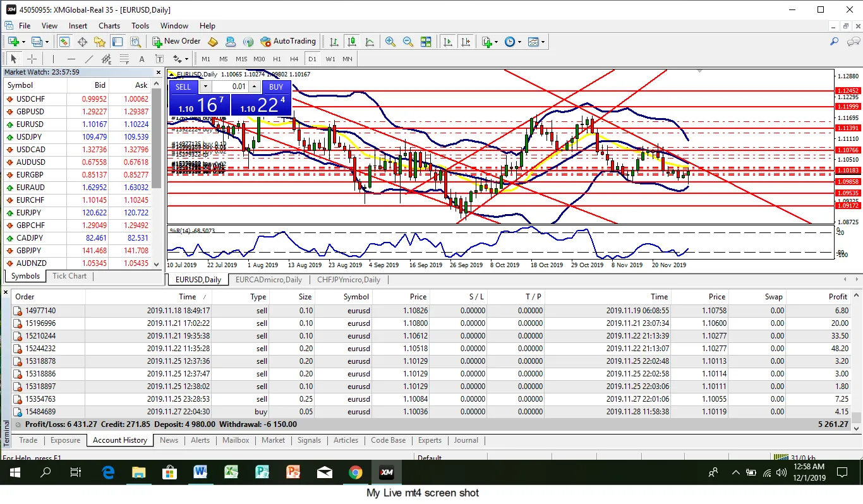
Task: Switch to the Exposure terminal tab
Action: 66,440
